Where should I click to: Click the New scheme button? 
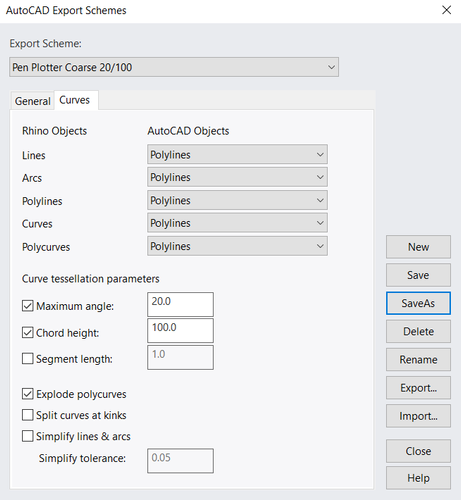point(418,247)
